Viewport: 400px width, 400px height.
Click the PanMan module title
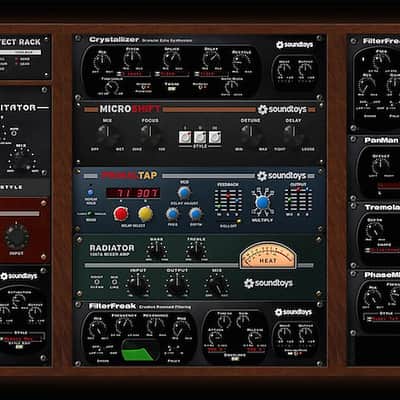pos(382,140)
